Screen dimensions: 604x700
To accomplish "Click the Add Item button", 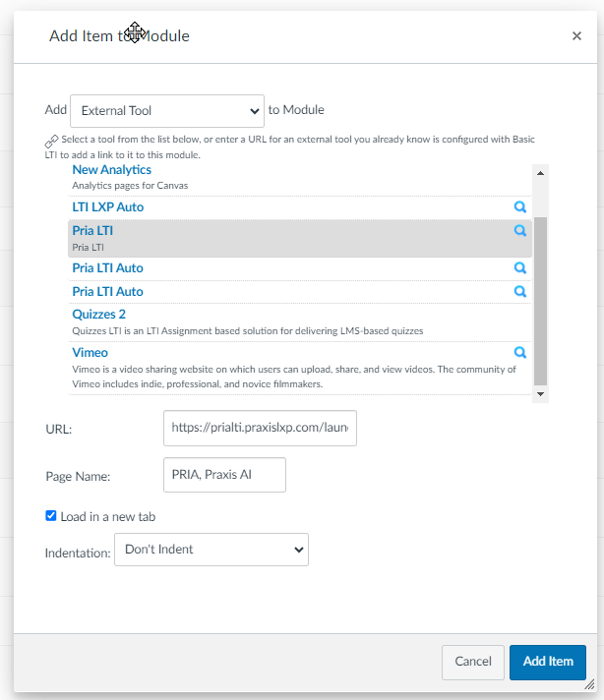I will (x=548, y=662).
